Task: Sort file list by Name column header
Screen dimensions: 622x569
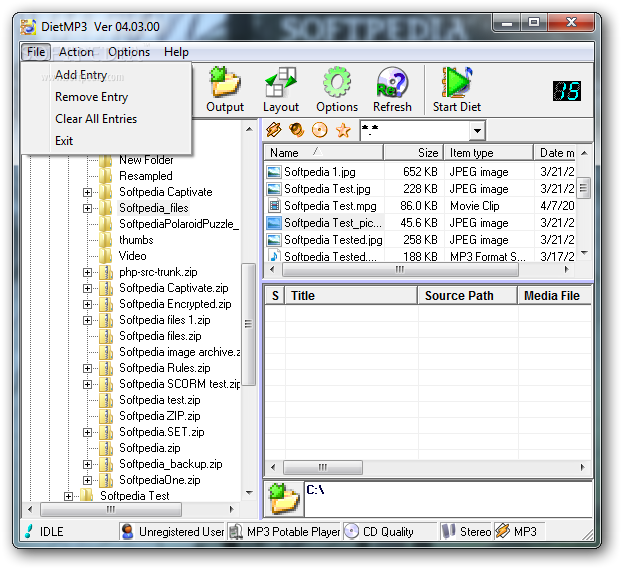Action: 324,153
